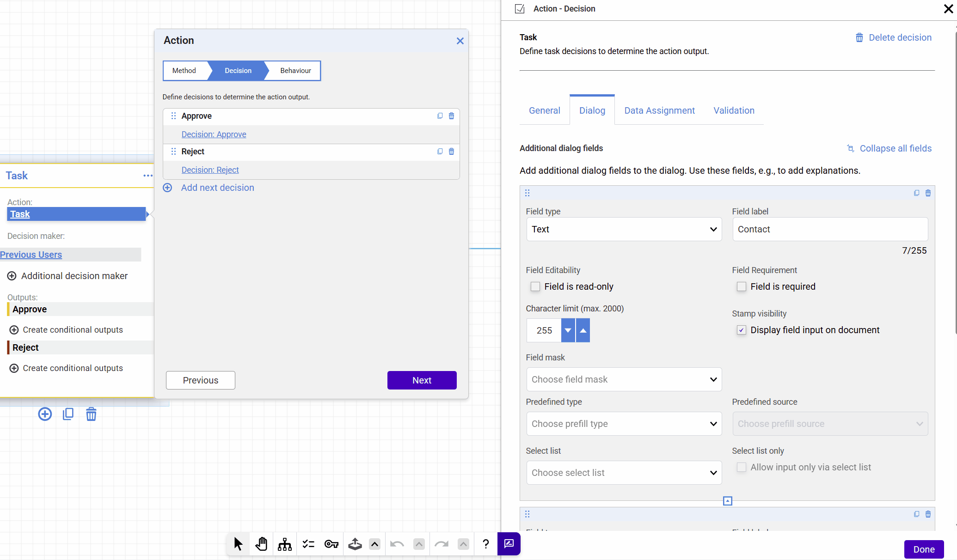Image resolution: width=957 pixels, height=560 pixels.
Task: Redo the last change
Action: pyautogui.click(x=442, y=544)
